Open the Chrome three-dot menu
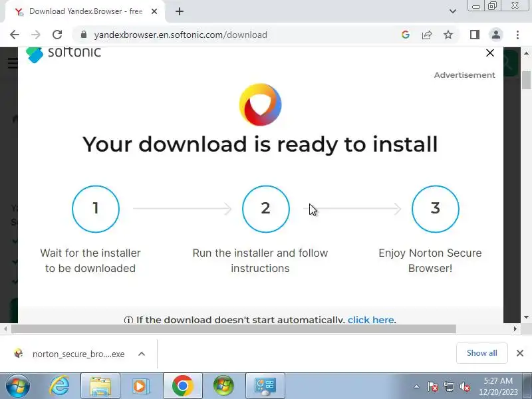Viewport: 532px width, 399px height. tap(517, 35)
